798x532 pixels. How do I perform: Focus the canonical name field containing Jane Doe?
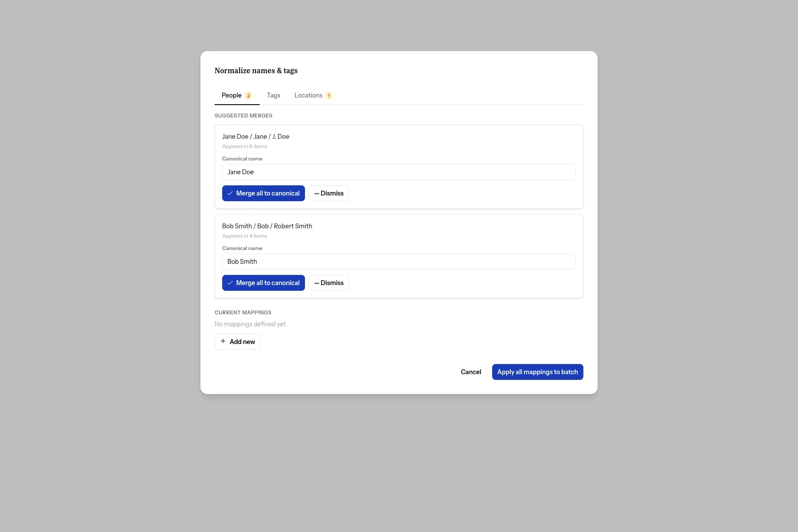coord(399,172)
